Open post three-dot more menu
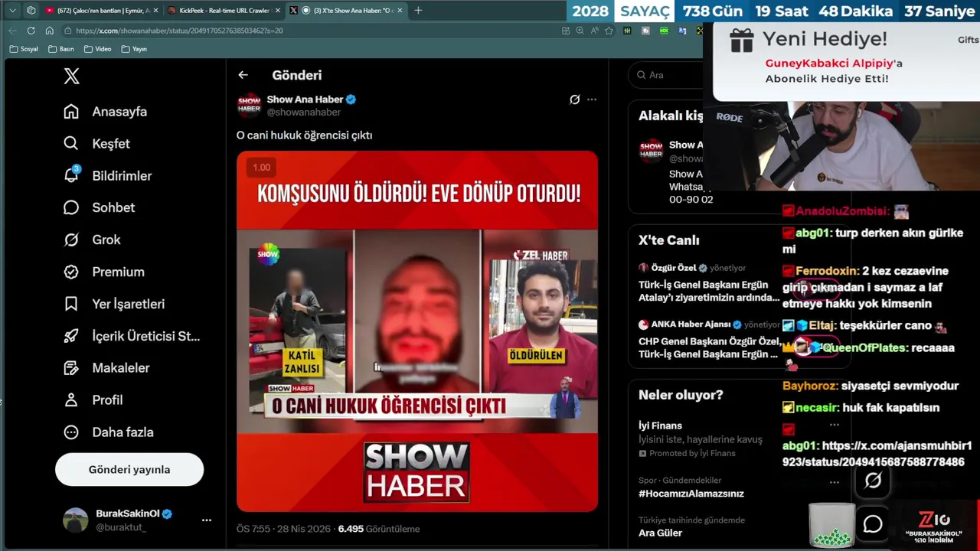This screenshot has width=980, height=551. 591,99
